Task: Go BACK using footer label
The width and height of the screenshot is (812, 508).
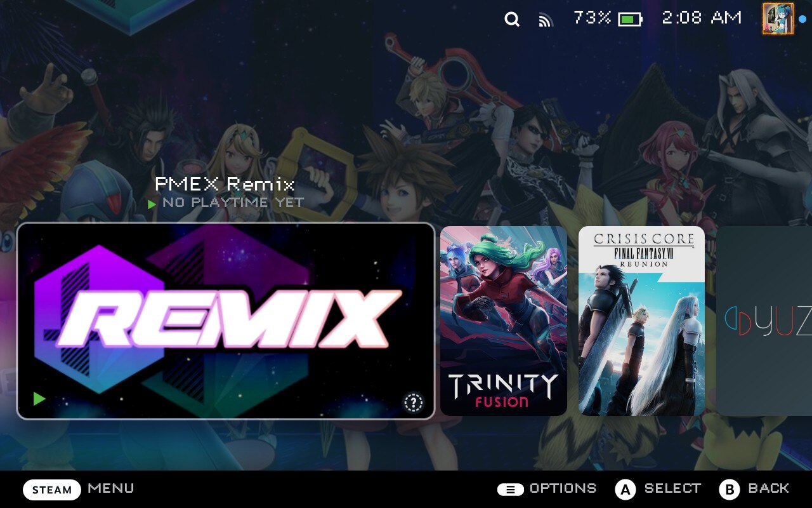Action: (769, 488)
